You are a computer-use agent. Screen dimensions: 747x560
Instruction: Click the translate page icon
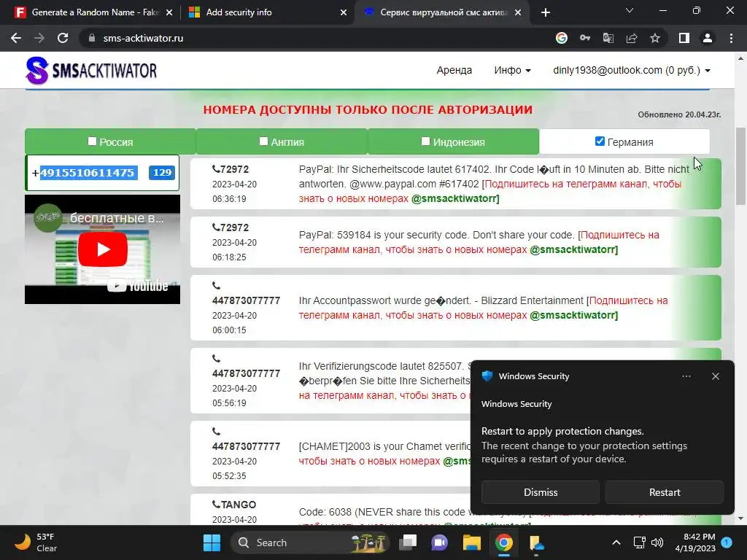(x=608, y=38)
